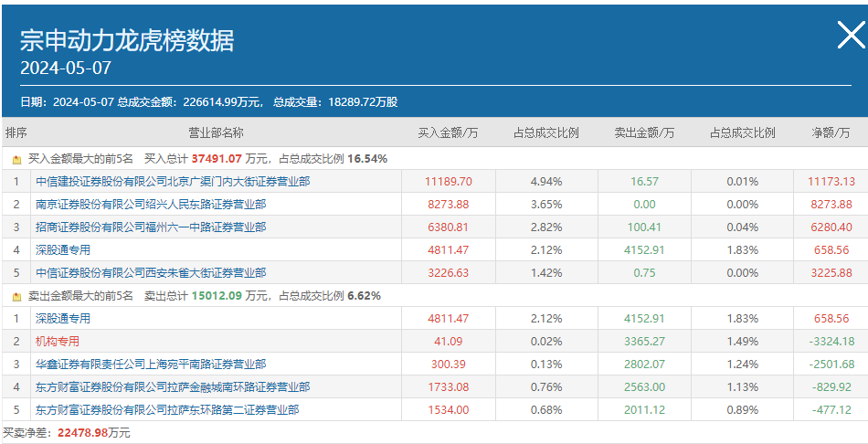Click the percentage 0.89%
Image resolution: width=868 pixels, height=444 pixels.
743,410
